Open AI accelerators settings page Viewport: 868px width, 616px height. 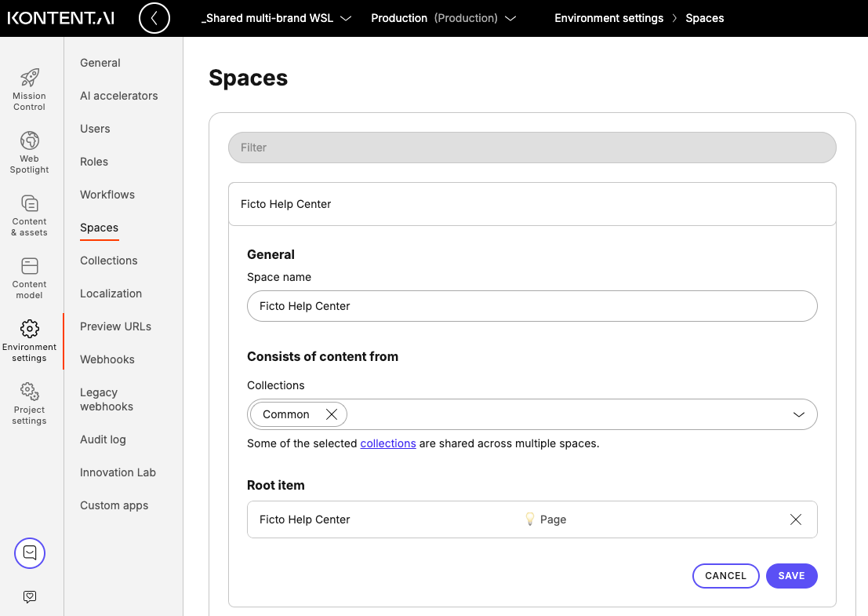click(119, 96)
